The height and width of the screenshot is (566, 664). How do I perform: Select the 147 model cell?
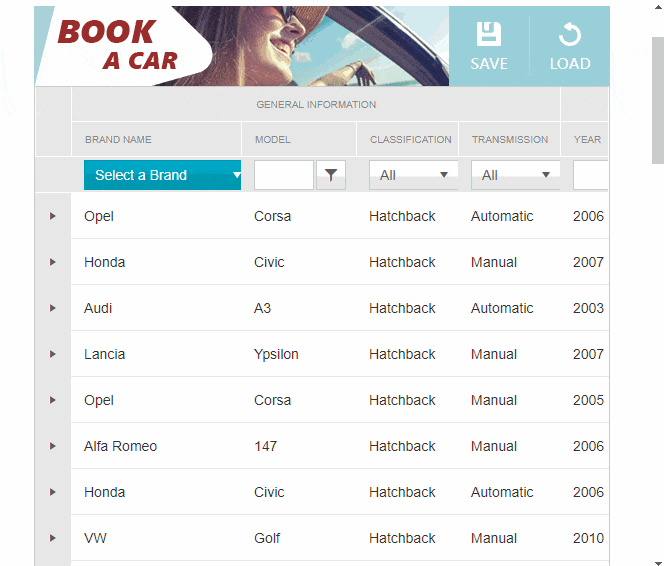266,446
